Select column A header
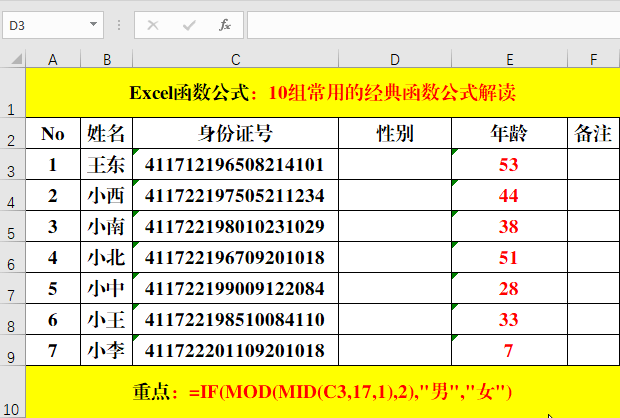This screenshot has width=620, height=418. [x=53, y=59]
